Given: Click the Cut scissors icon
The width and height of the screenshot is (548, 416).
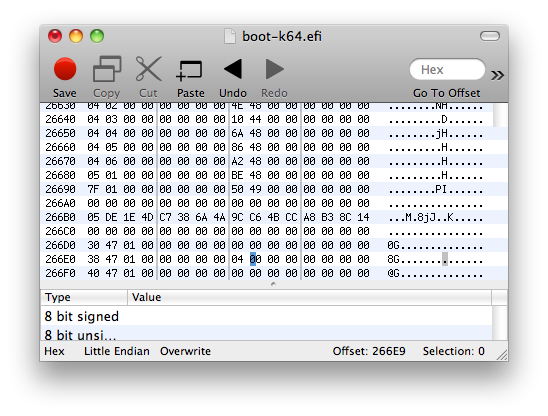Looking at the screenshot, I should tap(148, 69).
